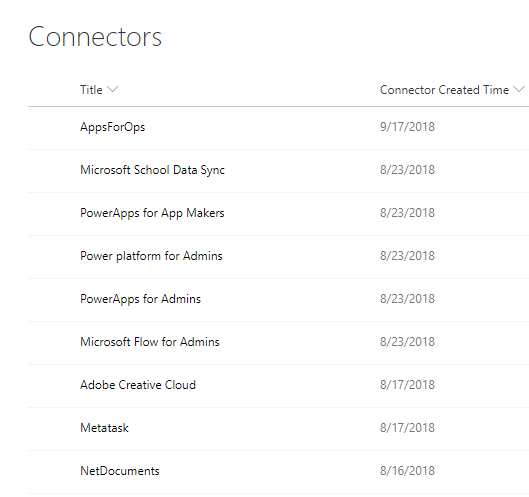Select the 9/17/2018 date for AppsForOps
Viewport: 529px width, 497px height.
point(407,127)
